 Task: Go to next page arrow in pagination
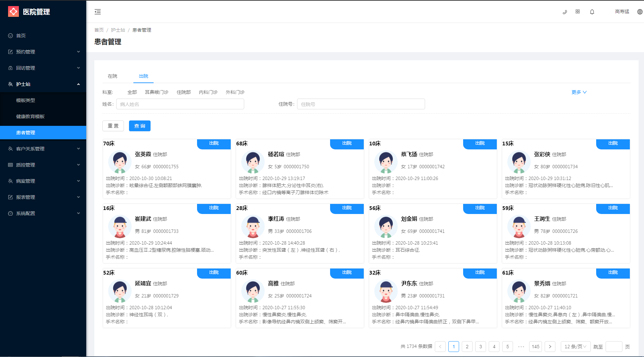coord(550,347)
